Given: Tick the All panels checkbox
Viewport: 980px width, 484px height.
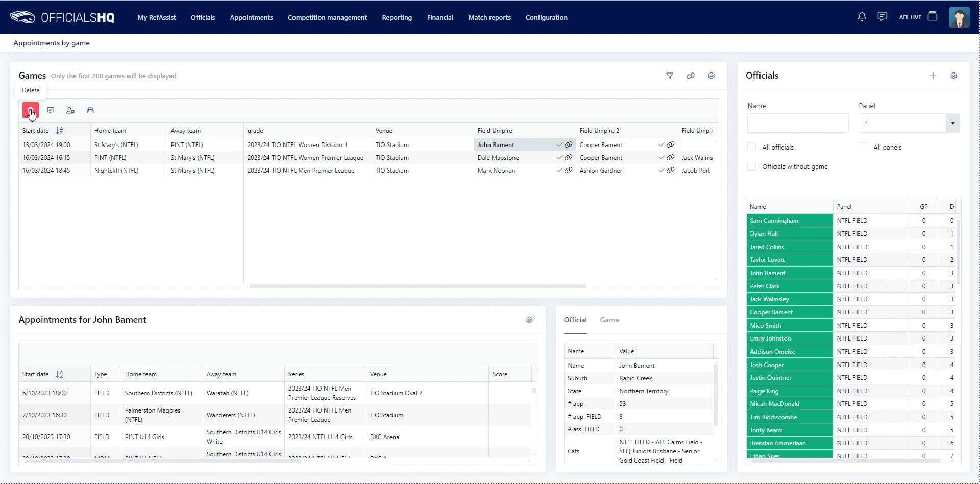Looking at the screenshot, I should tap(863, 147).
